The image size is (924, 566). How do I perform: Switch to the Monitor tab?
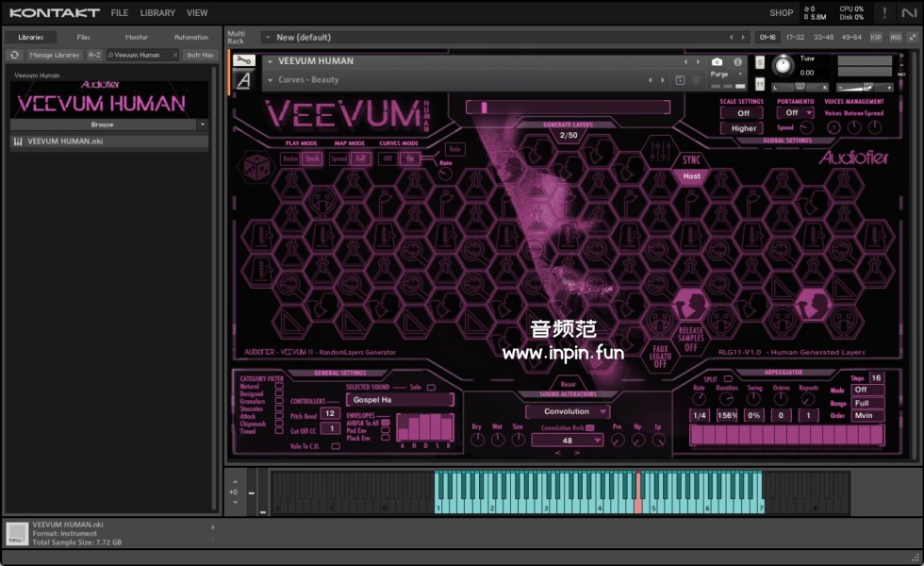tap(136, 37)
